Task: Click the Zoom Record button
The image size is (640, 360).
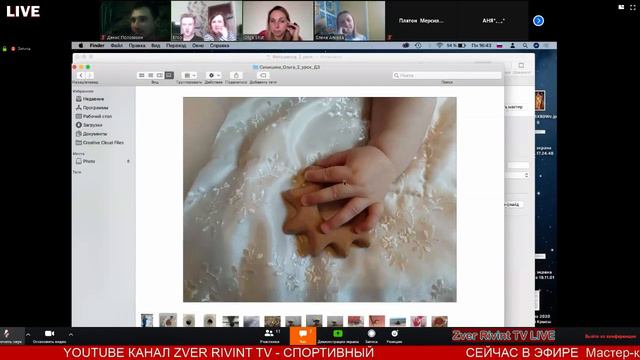Action: pos(371,336)
